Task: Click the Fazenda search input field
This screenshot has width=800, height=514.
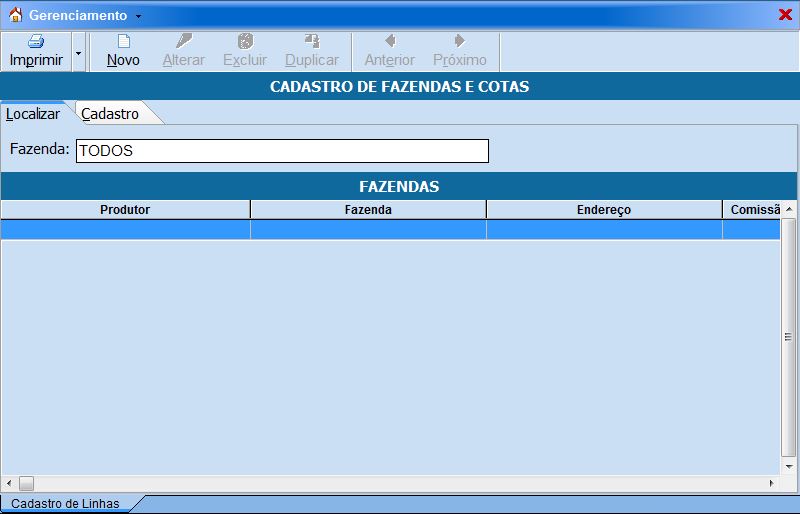Action: tap(282, 151)
